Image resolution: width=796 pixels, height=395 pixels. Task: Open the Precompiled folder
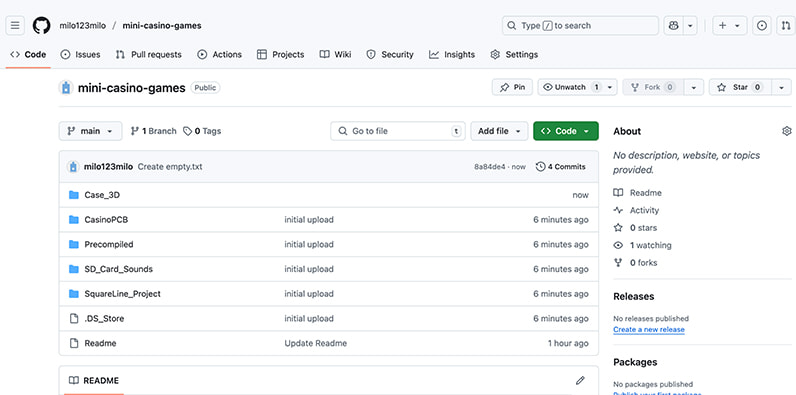[109, 244]
